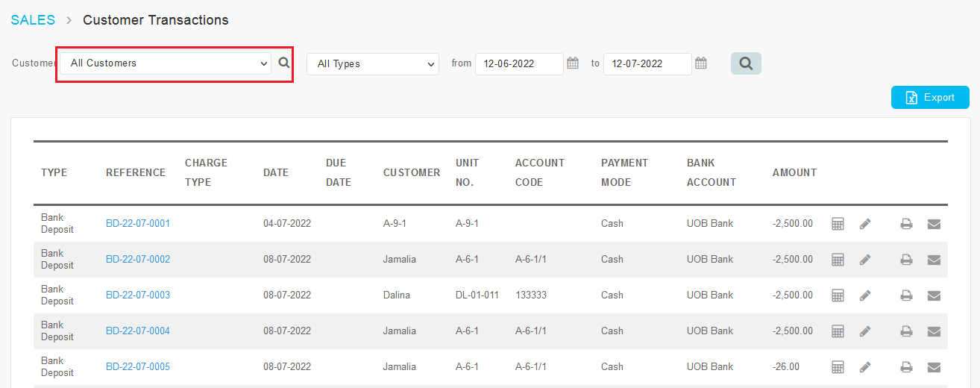
Task: Click the calculator icon for BD-22-07-0001
Action: click(838, 224)
